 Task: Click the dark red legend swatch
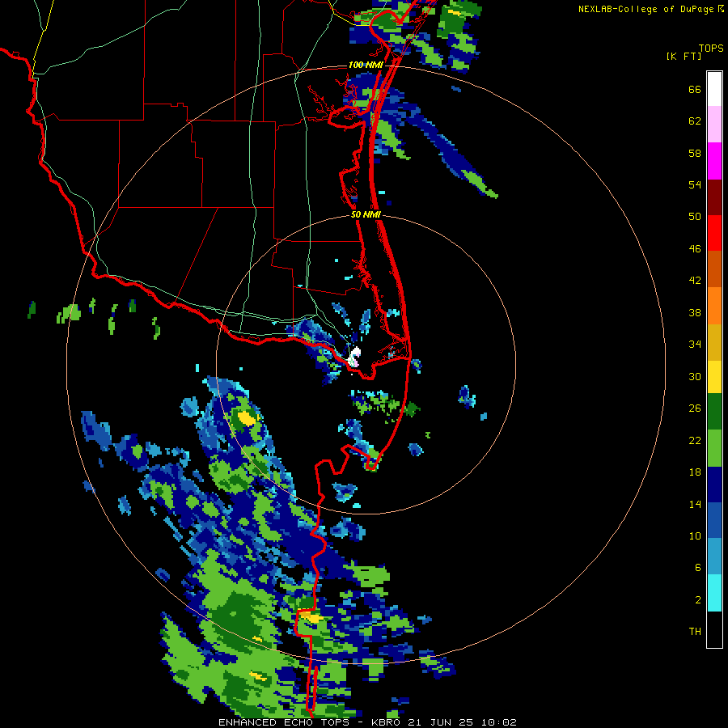[x=714, y=197]
